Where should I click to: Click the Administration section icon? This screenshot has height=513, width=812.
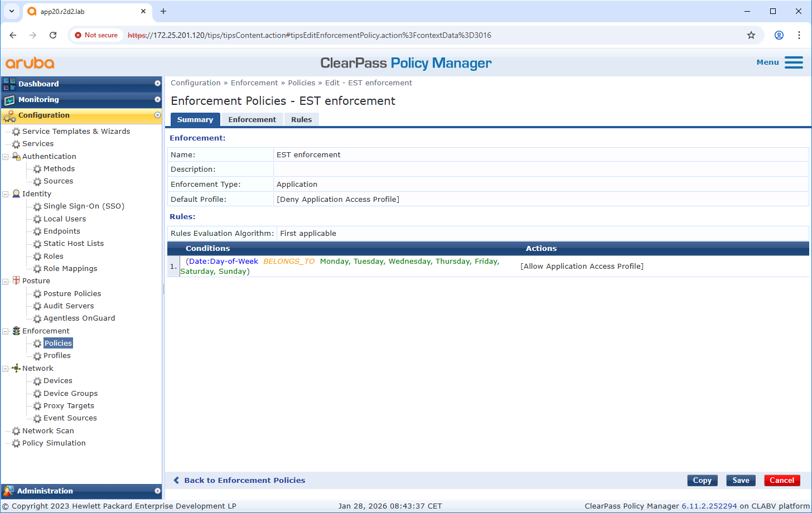[x=8, y=491]
